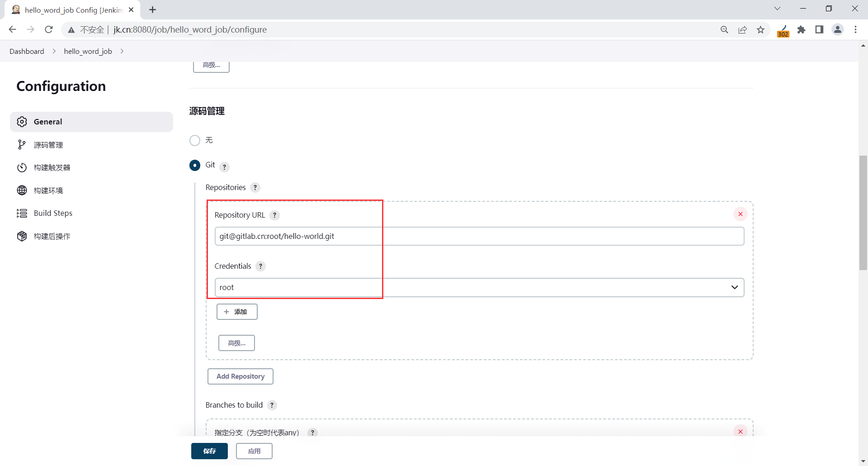Click the 构建后操作 cube icon
Image resolution: width=868 pixels, height=466 pixels.
click(22, 236)
